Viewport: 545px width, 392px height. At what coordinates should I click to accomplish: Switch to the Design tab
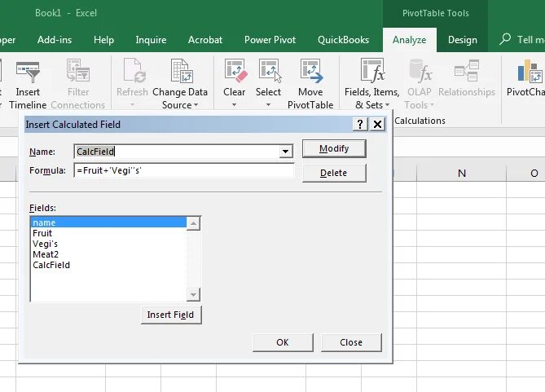click(x=462, y=40)
